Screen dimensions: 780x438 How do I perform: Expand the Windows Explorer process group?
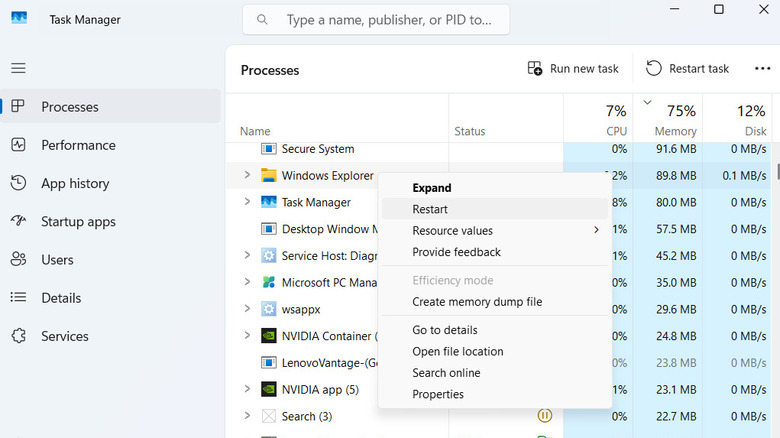pyautogui.click(x=247, y=175)
